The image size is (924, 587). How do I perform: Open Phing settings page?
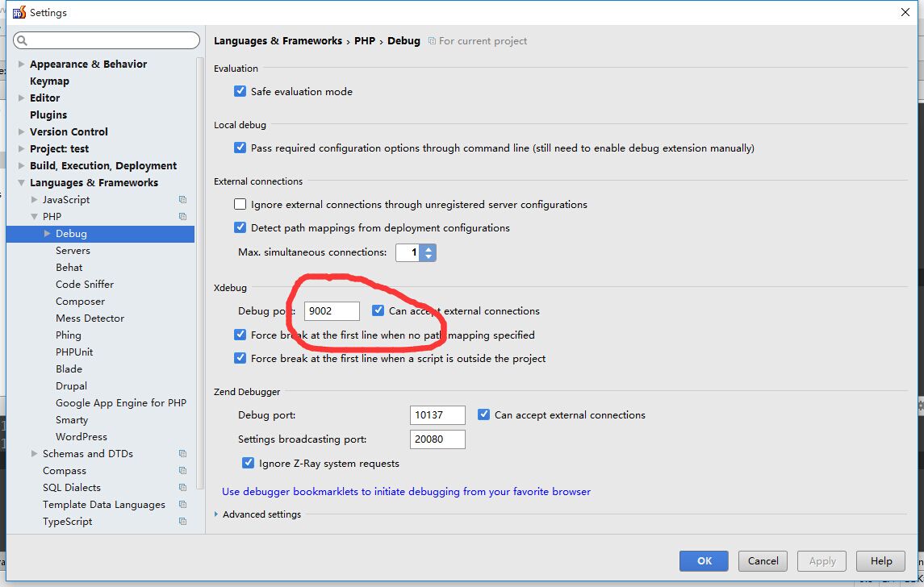pos(69,335)
